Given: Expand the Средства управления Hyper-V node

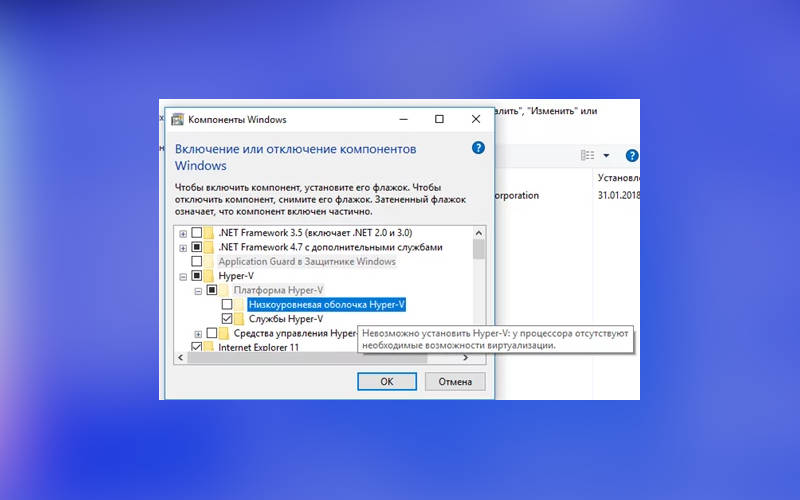Looking at the screenshot, I should click(x=198, y=334).
